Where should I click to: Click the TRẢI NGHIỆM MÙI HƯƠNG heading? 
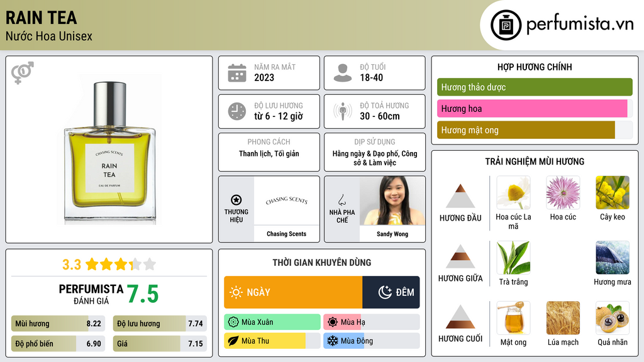(535, 162)
